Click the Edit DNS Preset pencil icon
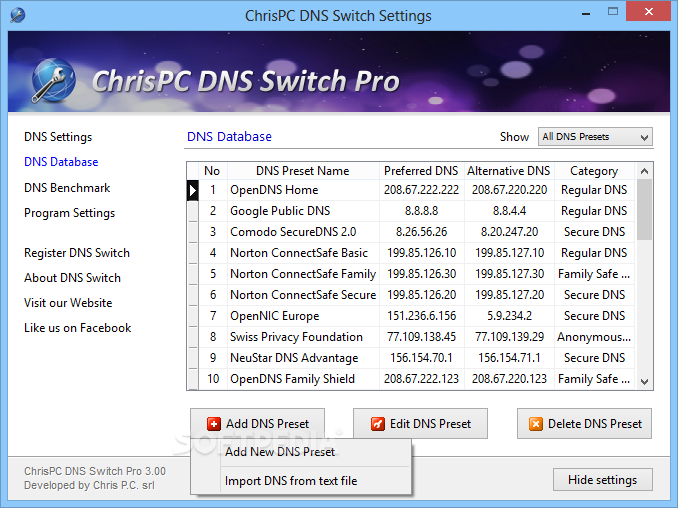 377,424
